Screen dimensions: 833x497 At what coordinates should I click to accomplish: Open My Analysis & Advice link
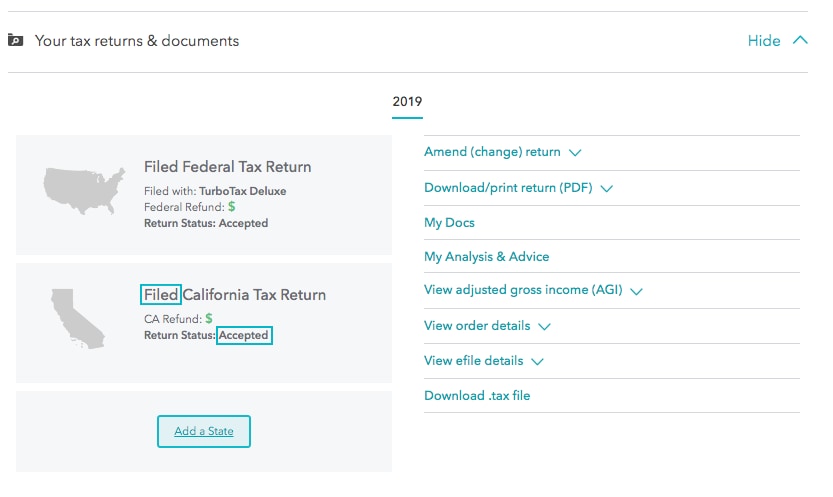(x=486, y=256)
